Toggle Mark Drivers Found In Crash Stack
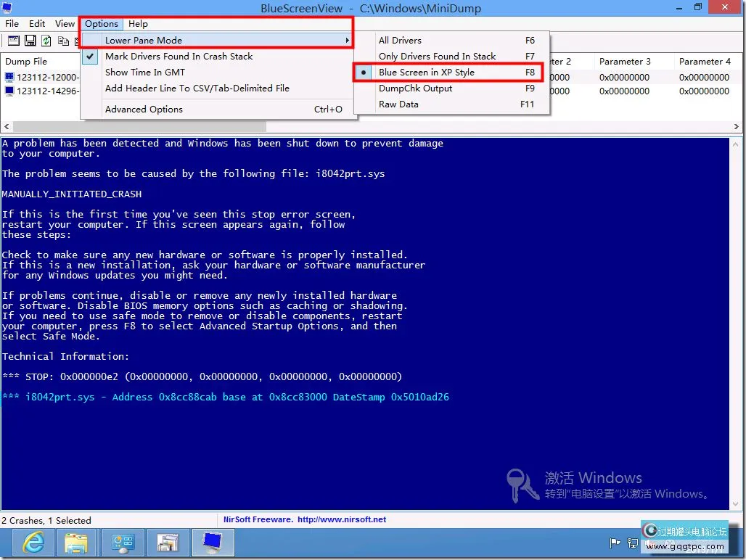The width and height of the screenshot is (746, 560). (179, 57)
